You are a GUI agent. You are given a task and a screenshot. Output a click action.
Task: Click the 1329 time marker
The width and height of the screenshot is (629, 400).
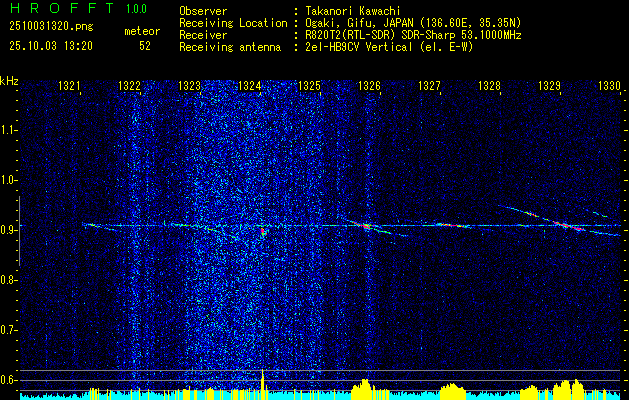pyautogui.click(x=549, y=85)
